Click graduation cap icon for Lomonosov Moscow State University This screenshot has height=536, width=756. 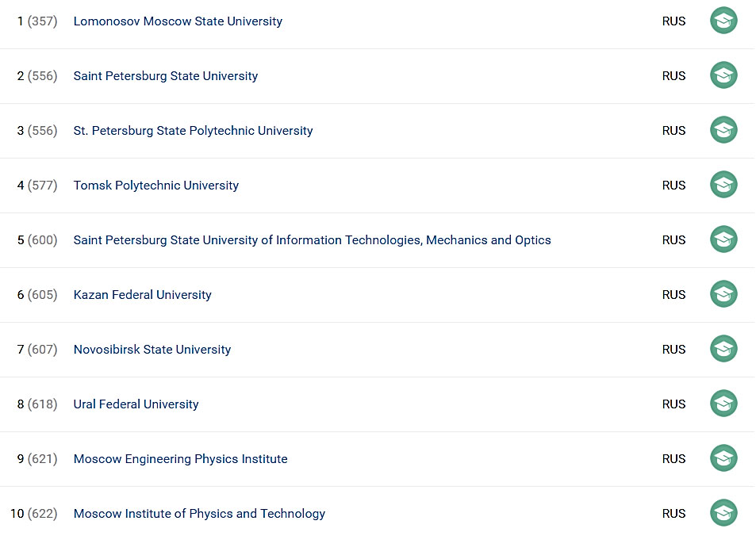point(723,21)
